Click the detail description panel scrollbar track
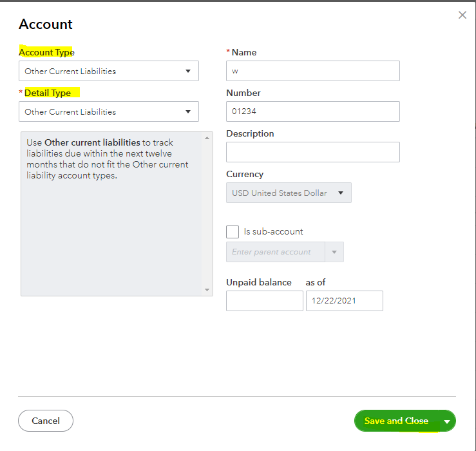The image size is (476, 451). (x=207, y=213)
